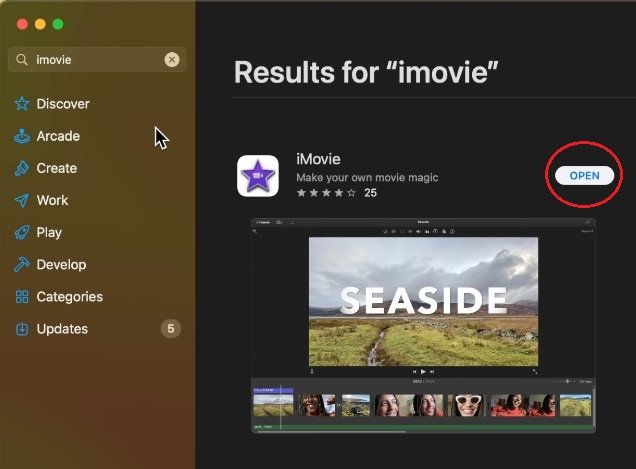Click the Results for imovie heading

(x=366, y=72)
